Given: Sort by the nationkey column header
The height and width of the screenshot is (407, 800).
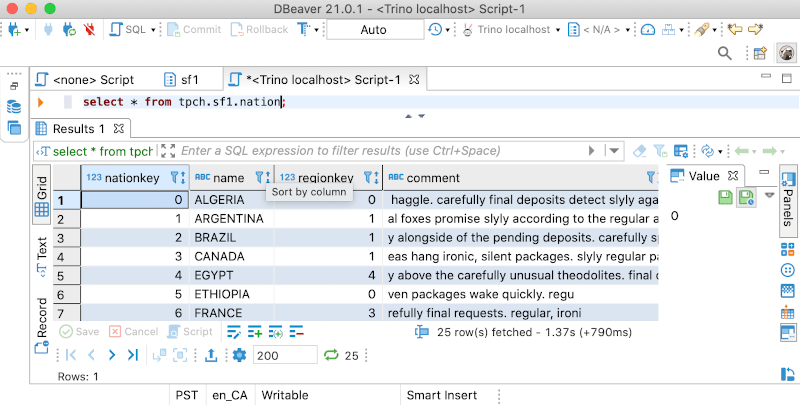Looking at the screenshot, I should click(130, 177).
